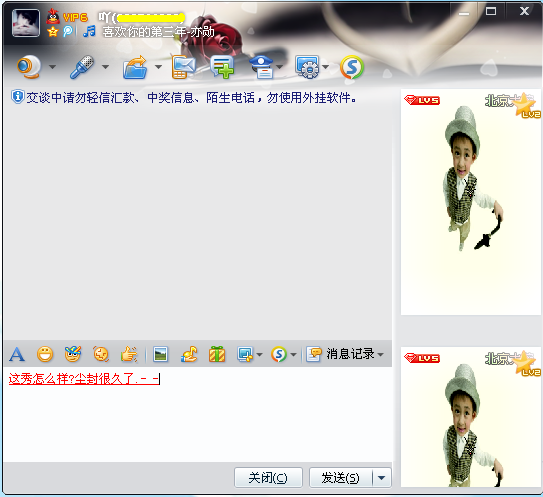Viewport: 543px width, 497px height.
Task: Click your own QQ show image at bottom
Action: pos(471,417)
